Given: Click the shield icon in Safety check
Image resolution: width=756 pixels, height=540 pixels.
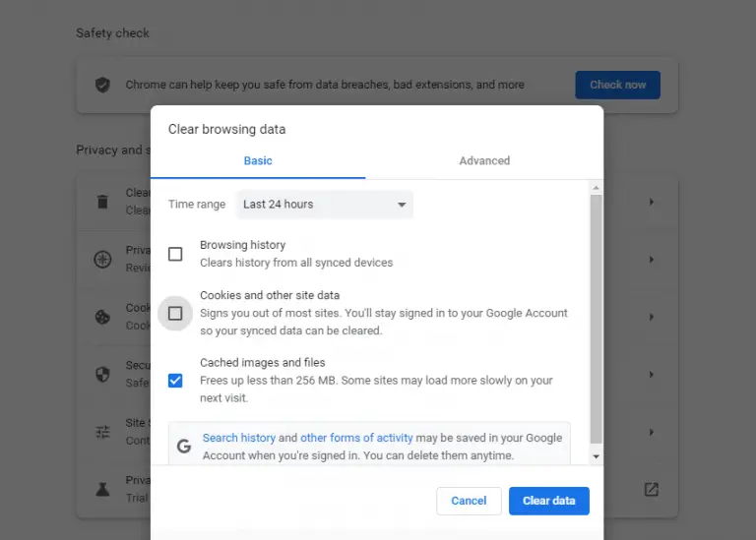Looking at the screenshot, I should point(102,85).
